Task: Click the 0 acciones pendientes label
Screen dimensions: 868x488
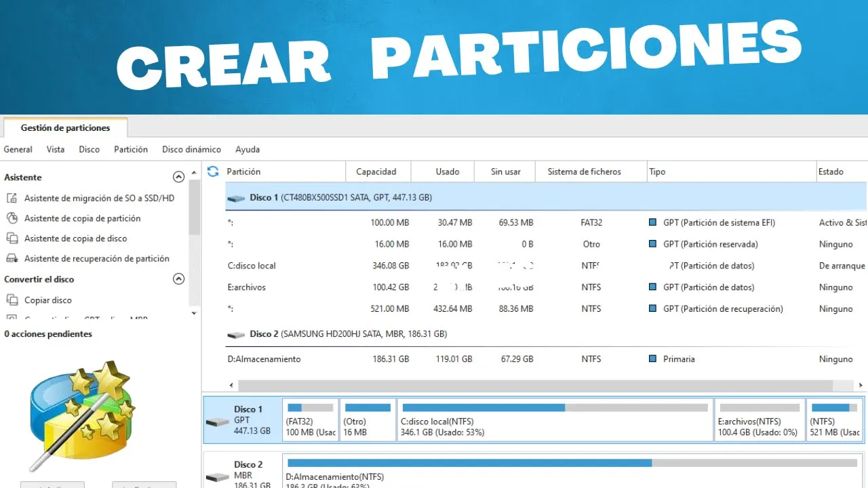Action: pos(48,334)
